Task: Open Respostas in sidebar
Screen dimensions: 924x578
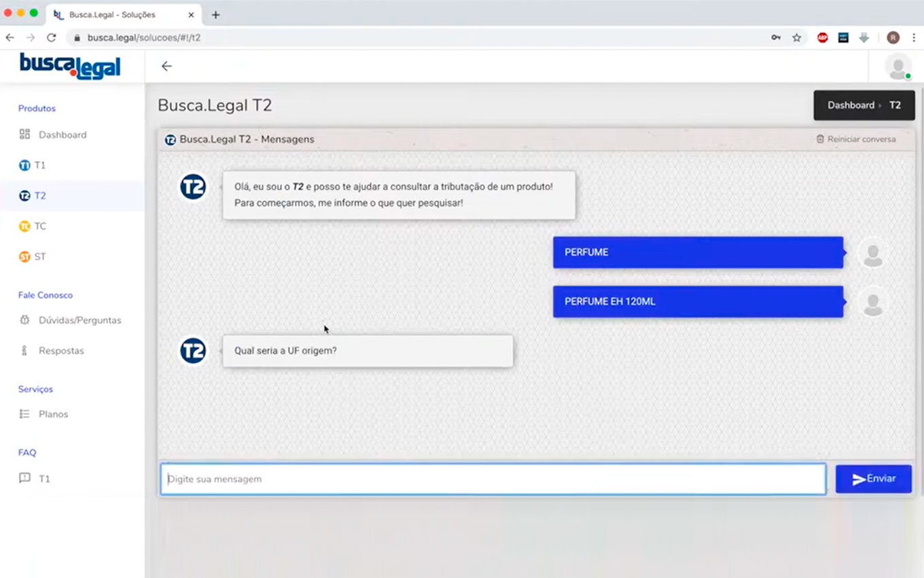Action: click(61, 351)
